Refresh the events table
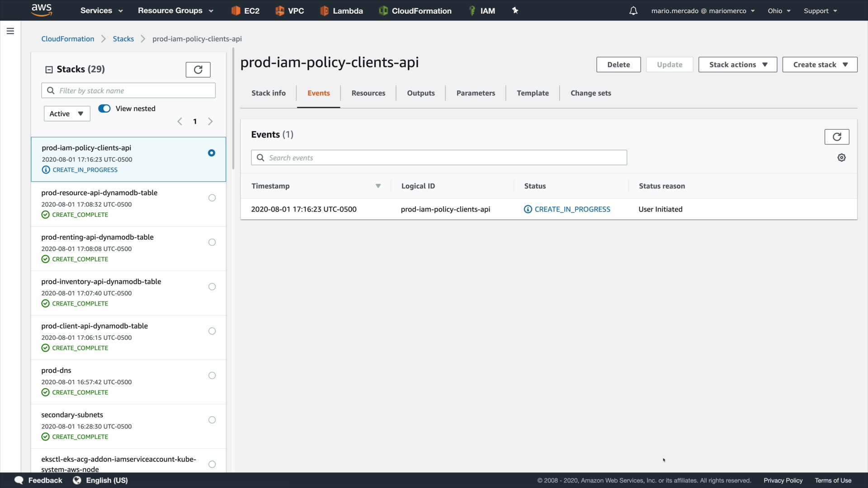 pos(836,137)
